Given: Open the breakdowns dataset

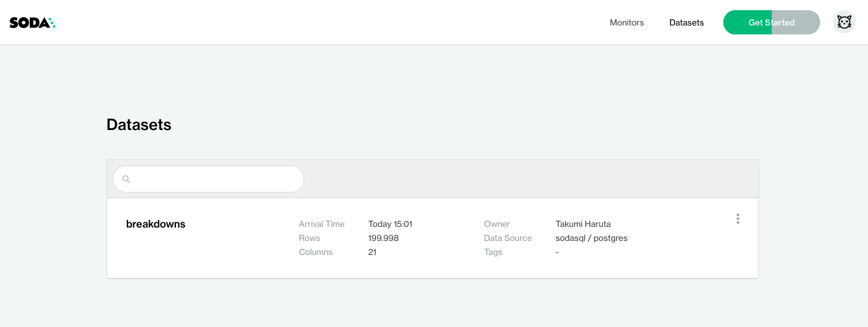Looking at the screenshot, I should click(x=156, y=224).
